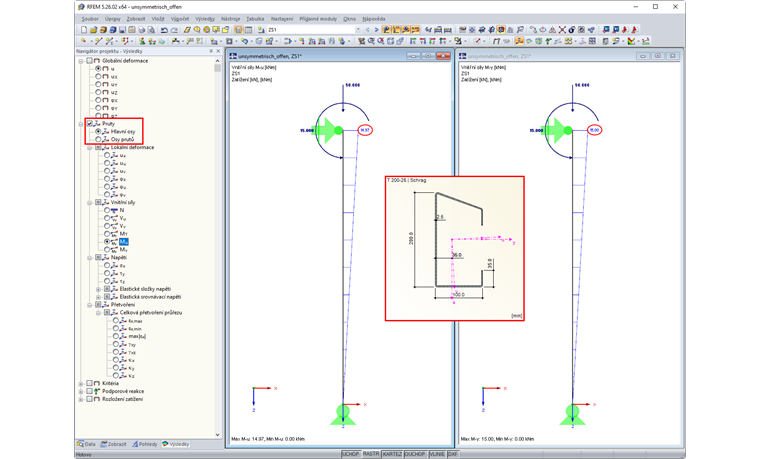The width and height of the screenshot is (760, 459).
Task: Expand the Kritéria tree node
Action: click(81, 384)
